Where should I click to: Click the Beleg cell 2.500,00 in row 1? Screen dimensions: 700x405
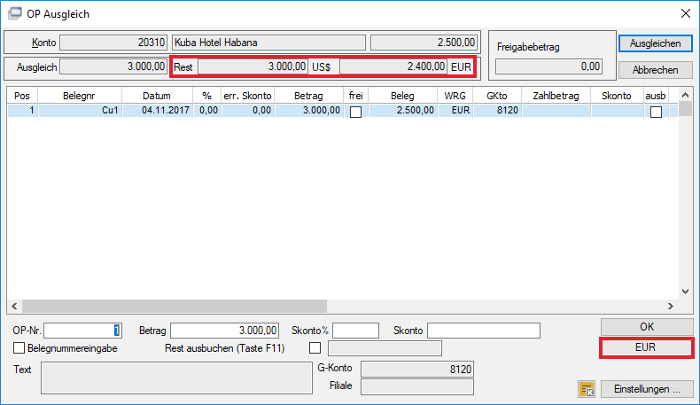[x=403, y=110]
